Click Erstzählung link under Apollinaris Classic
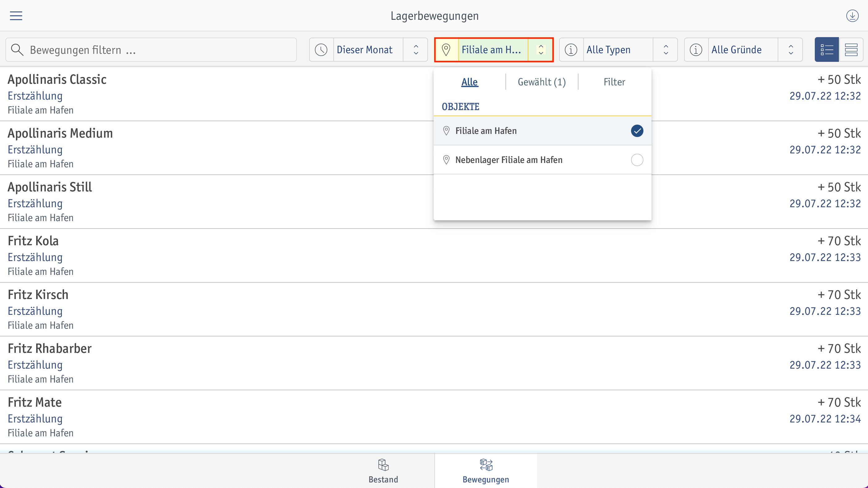The width and height of the screenshot is (868, 488). coord(35,96)
